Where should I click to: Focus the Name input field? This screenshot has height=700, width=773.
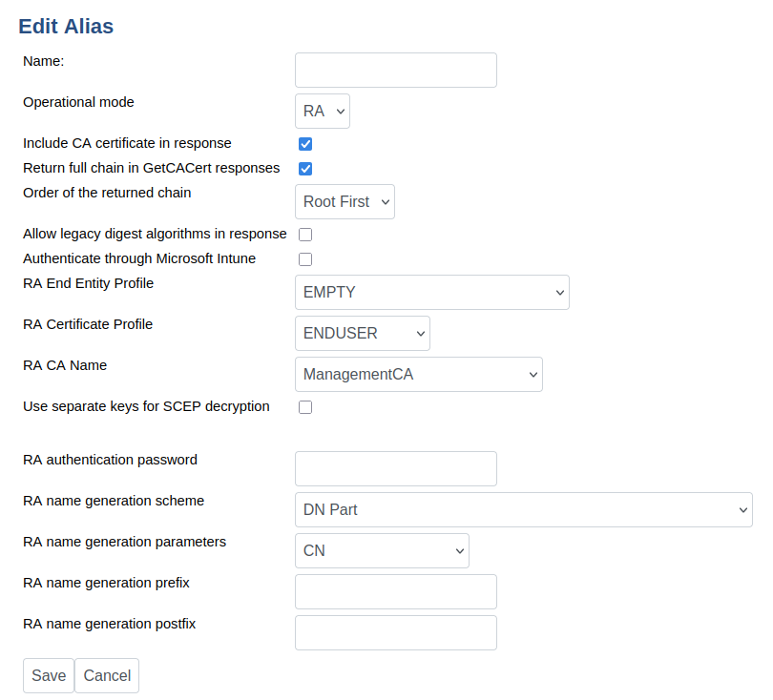[x=395, y=70]
